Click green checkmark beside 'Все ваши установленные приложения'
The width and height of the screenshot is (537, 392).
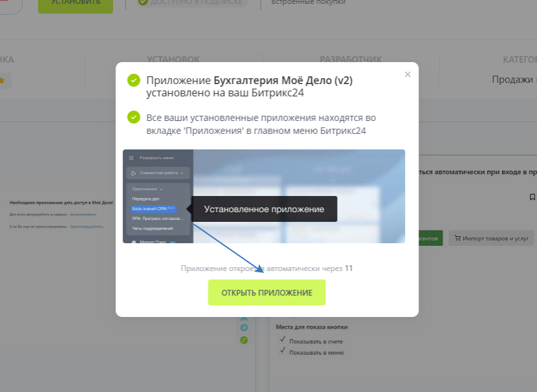tap(133, 117)
